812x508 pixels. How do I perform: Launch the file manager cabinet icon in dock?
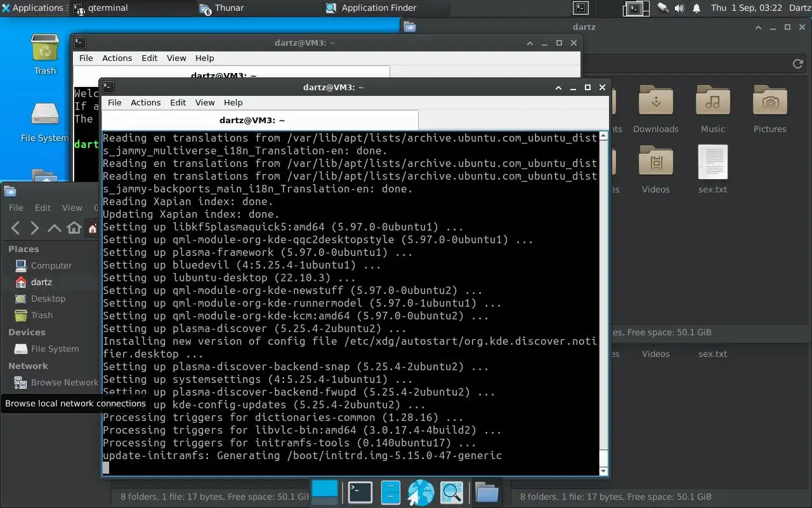[x=390, y=492]
